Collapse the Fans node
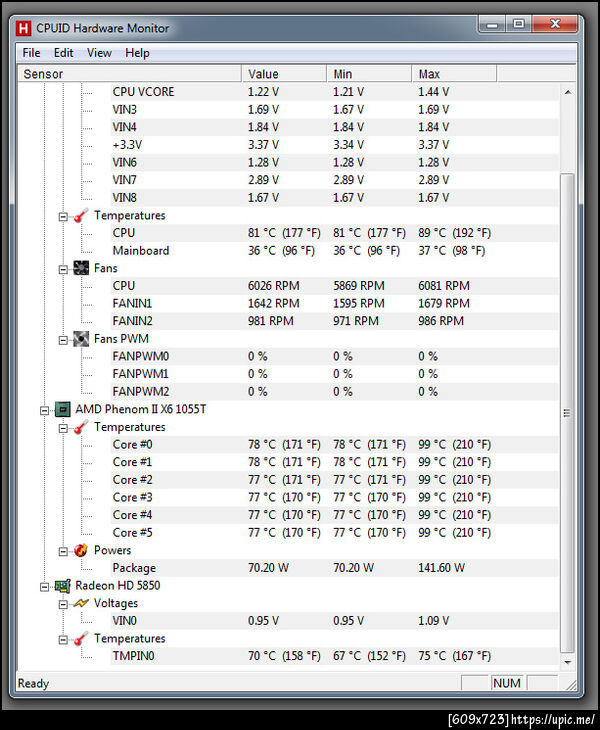600x730 pixels. click(x=63, y=270)
